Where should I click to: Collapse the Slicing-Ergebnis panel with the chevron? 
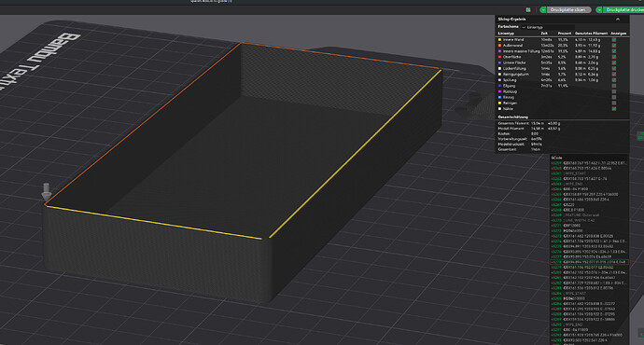coord(617,20)
